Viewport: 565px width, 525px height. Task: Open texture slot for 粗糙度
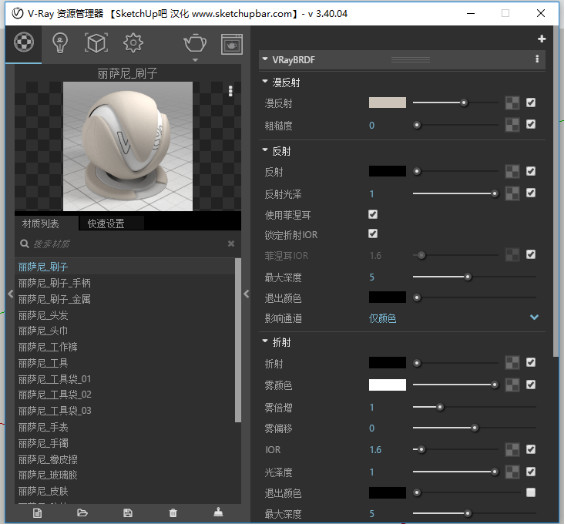(x=512, y=125)
